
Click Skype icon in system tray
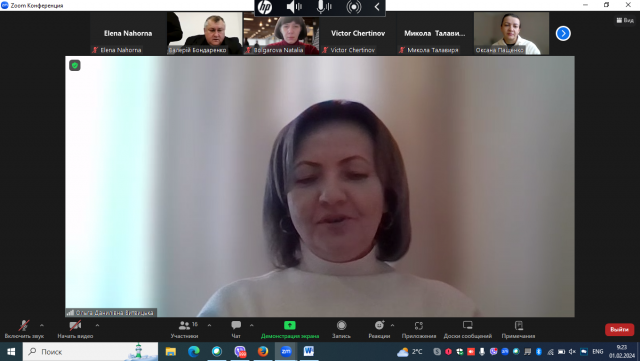[437, 352]
